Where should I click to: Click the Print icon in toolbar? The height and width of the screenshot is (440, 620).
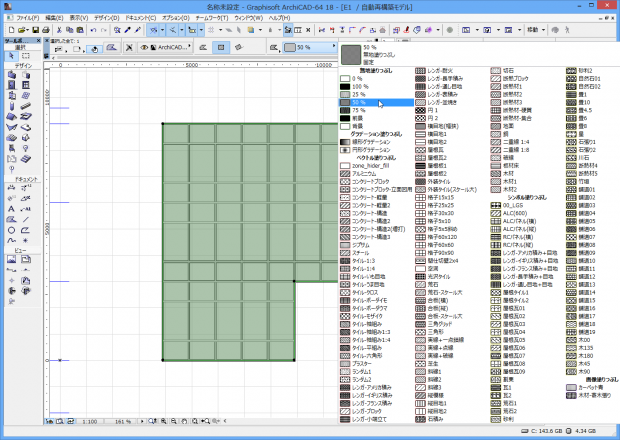(x=47, y=32)
